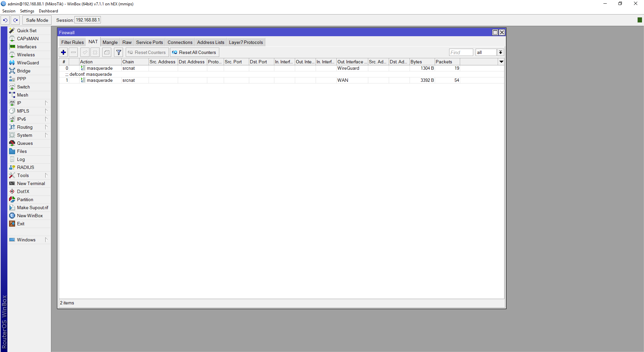The image size is (644, 352).
Task: Select the WireGuard masquerade rule row
Action: pyautogui.click(x=281, y=68)
